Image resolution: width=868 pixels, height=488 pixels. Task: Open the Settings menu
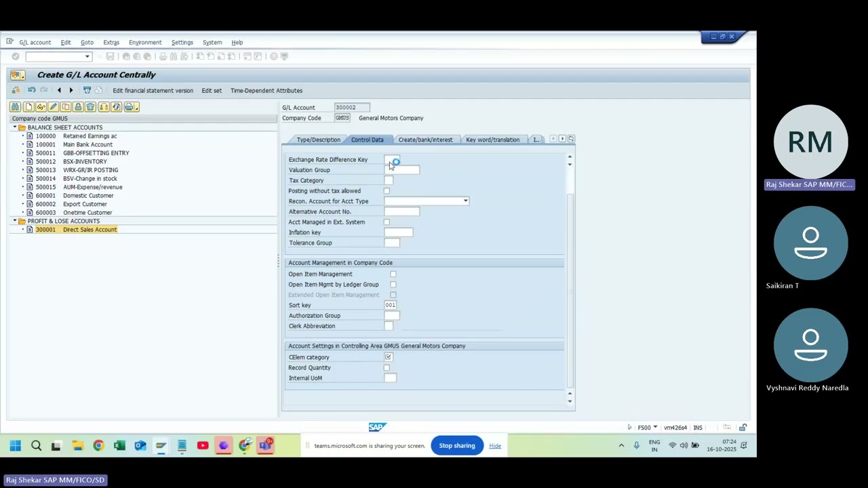(x=182, y=42)
